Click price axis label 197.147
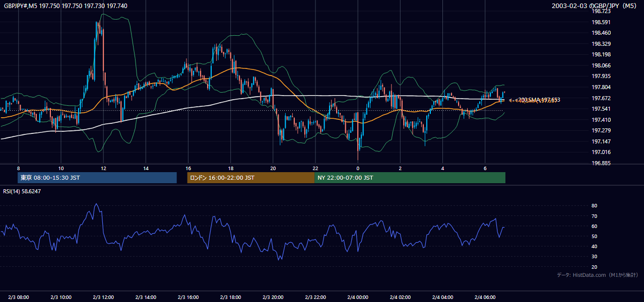This screenshot has width=644, height=302. 601,141
